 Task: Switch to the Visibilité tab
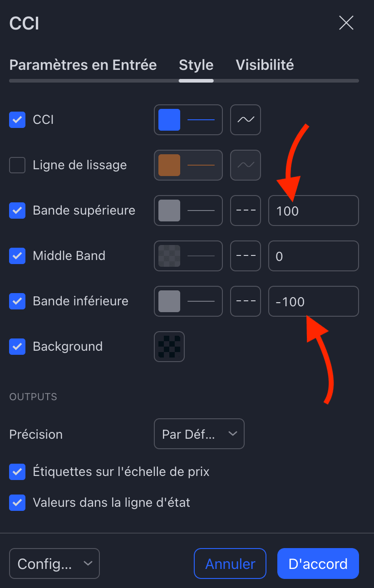click(265, 65)
